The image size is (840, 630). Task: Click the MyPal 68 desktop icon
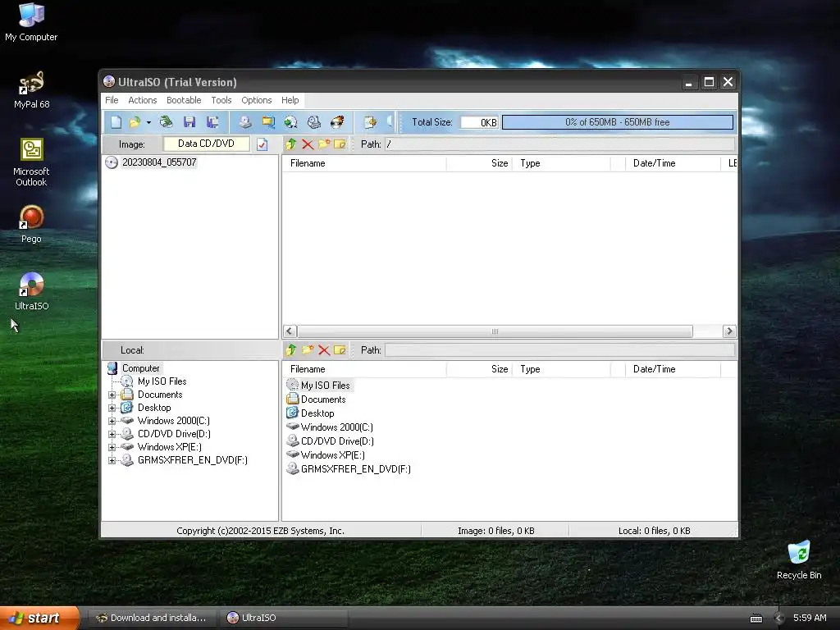point(31,90)
